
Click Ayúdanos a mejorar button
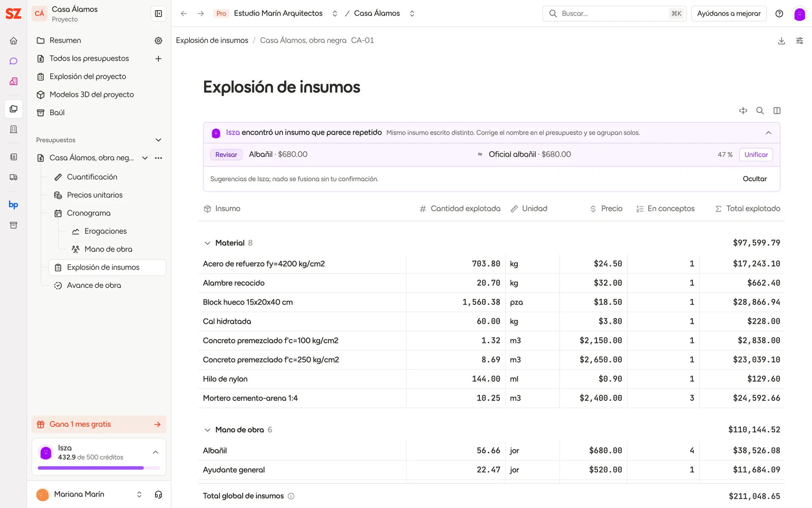[729, 14]
